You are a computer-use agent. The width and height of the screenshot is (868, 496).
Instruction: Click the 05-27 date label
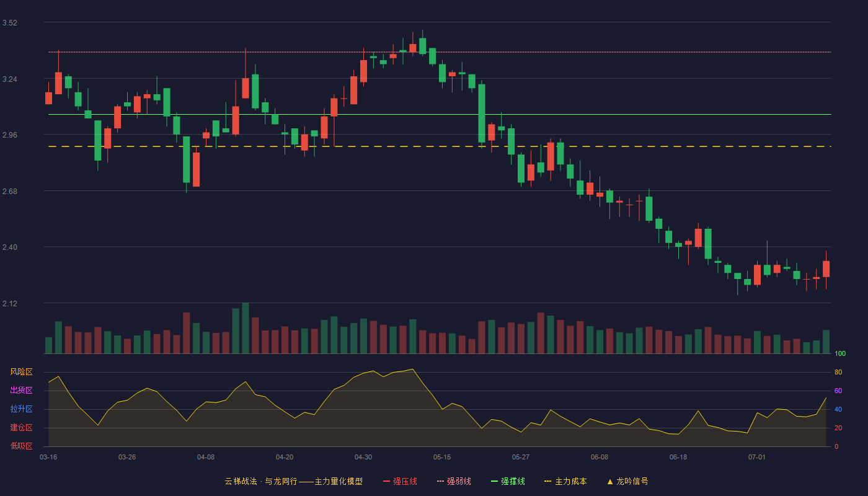521,457
